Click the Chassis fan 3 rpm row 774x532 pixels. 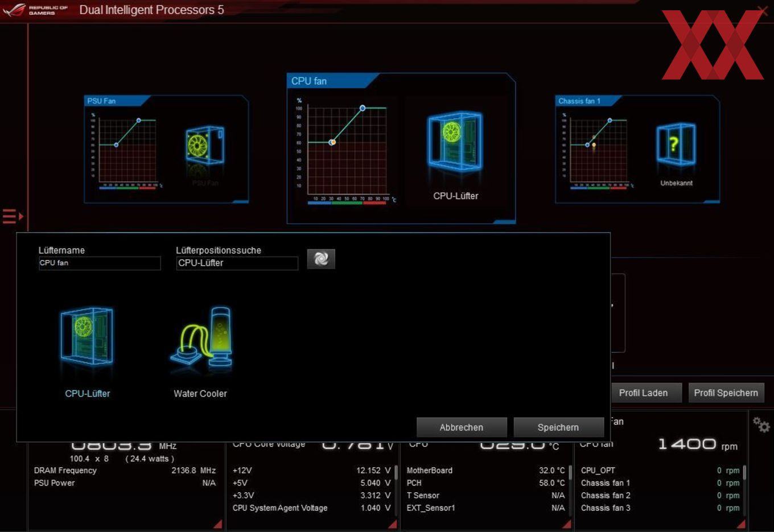click(x=660, y=508)
